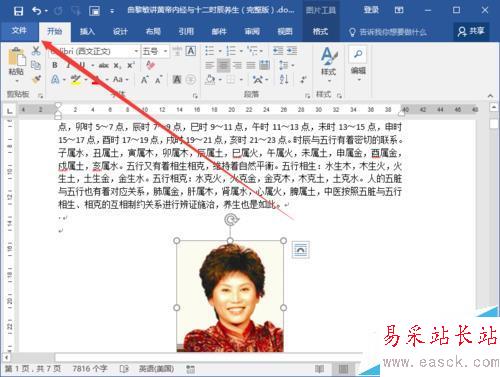The image size is (500, 377).
Task: Click the text Highlight Color button
Action: point(76,80)
